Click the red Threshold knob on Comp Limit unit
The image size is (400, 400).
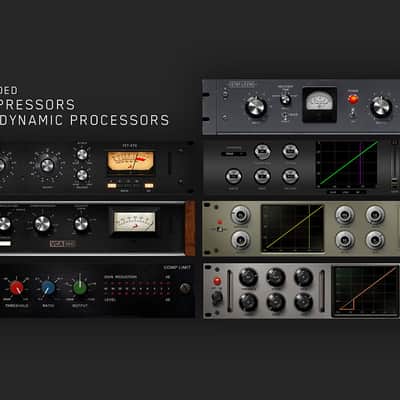click(x=16, y=287)
